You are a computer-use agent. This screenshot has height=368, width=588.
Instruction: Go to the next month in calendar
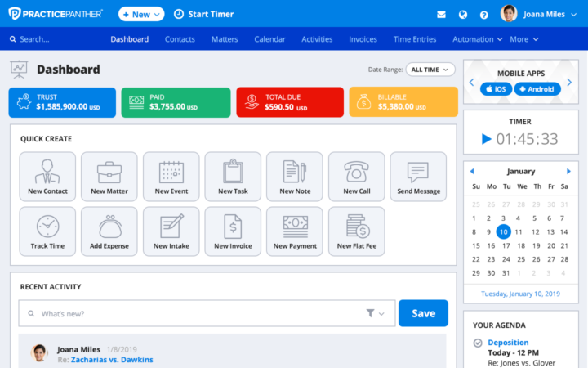tap(569, 172)
